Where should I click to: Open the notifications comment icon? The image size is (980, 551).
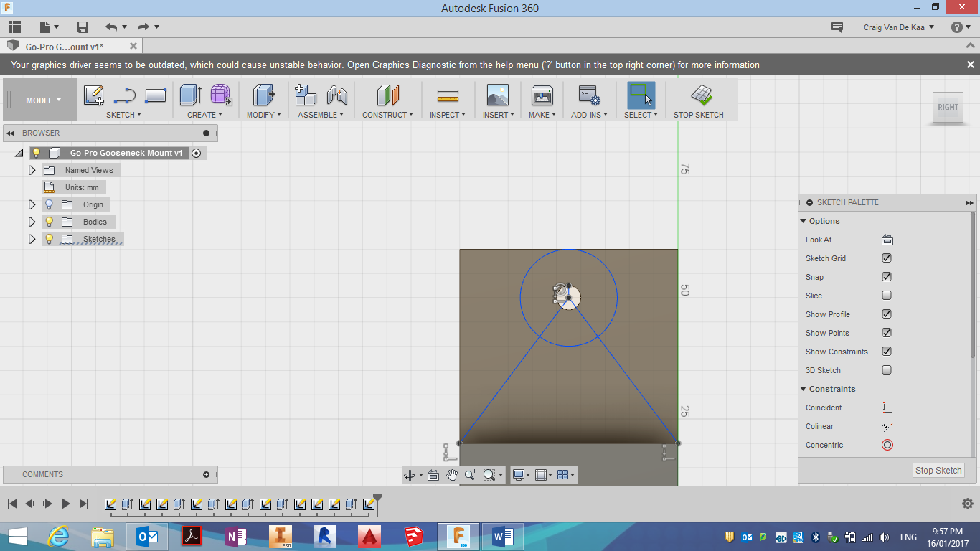coord(837,27)
